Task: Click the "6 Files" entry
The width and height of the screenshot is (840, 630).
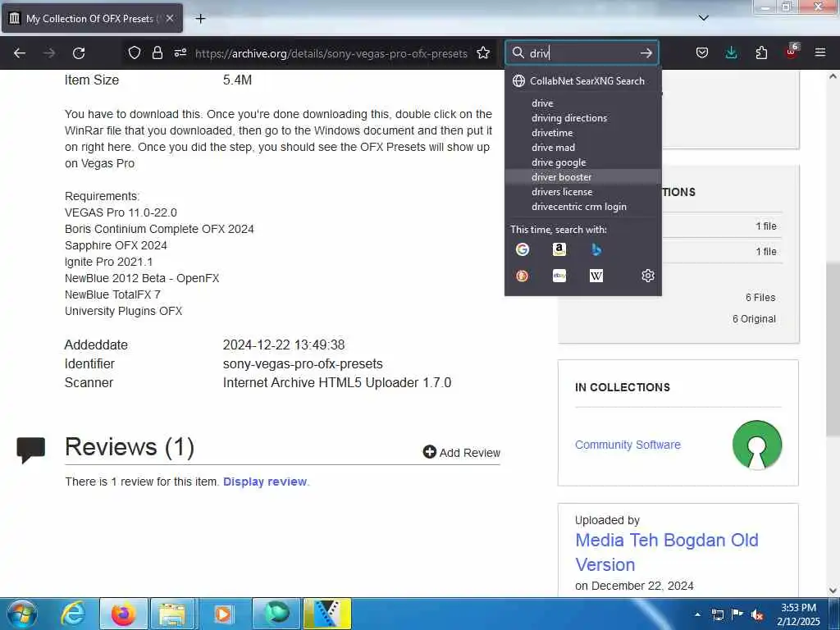Action: coord(760,297)
